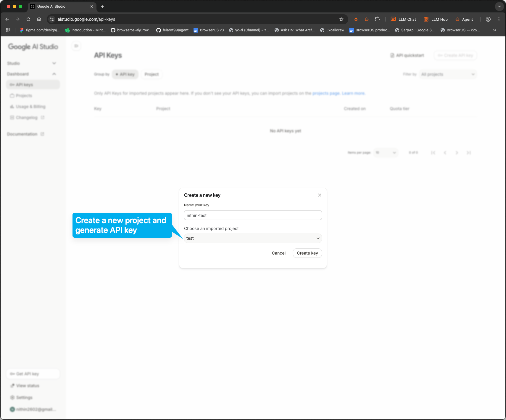Click the API quickstart icon
The width and height of the screenshot is (506, 420).
[392, 55]
